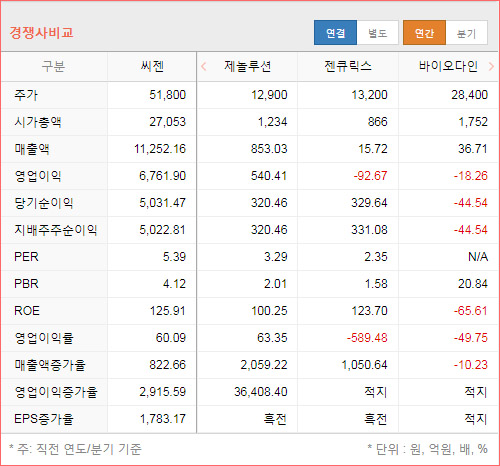Click 바이오다인 market cap 1,752
The width and height of the screenshot is (500, 466).
click(x=473, y=122)
